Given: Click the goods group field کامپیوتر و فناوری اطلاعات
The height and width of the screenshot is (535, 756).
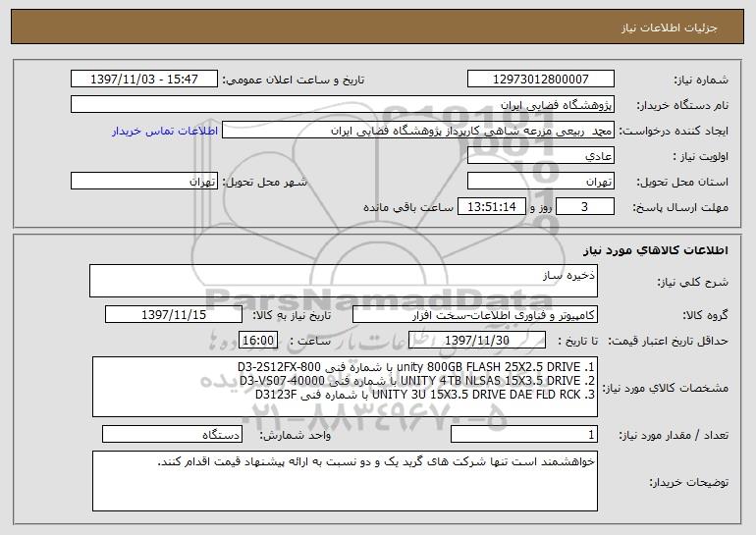Looking at the screenshot, I should tap(475, 315).
